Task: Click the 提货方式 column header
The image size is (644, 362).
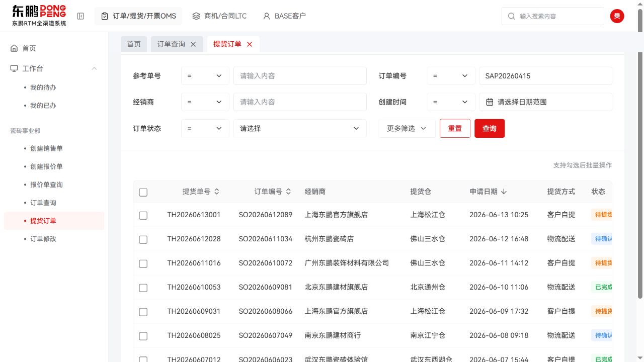Action: pyautogui.click(x=561, y=192)
